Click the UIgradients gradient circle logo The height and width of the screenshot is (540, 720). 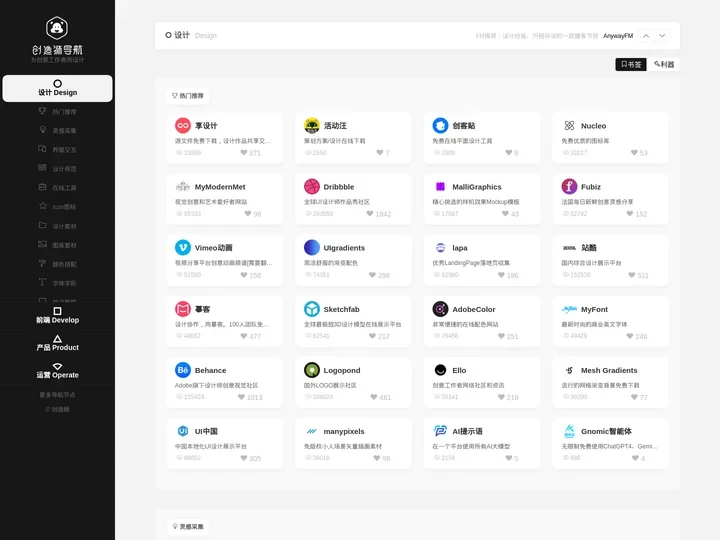[312, 248]
